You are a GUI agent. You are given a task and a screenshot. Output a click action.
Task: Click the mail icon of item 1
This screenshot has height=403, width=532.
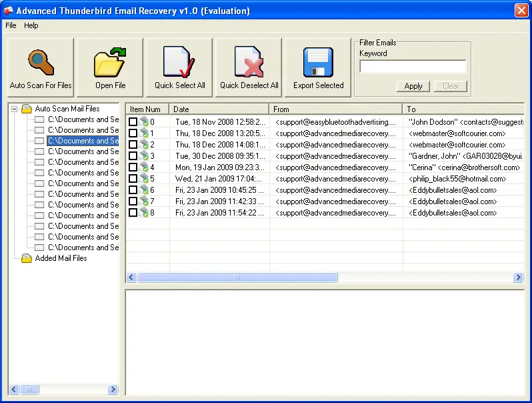pos(144,133)
